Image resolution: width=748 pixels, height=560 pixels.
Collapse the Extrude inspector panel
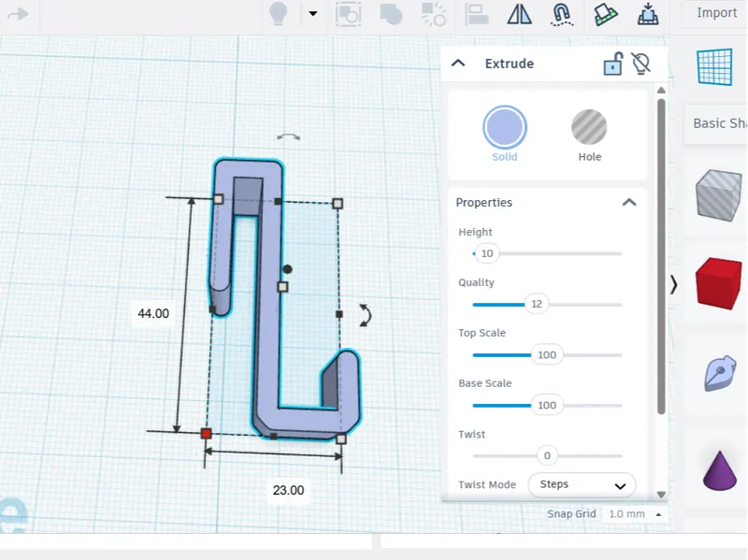tap(458, 63)
